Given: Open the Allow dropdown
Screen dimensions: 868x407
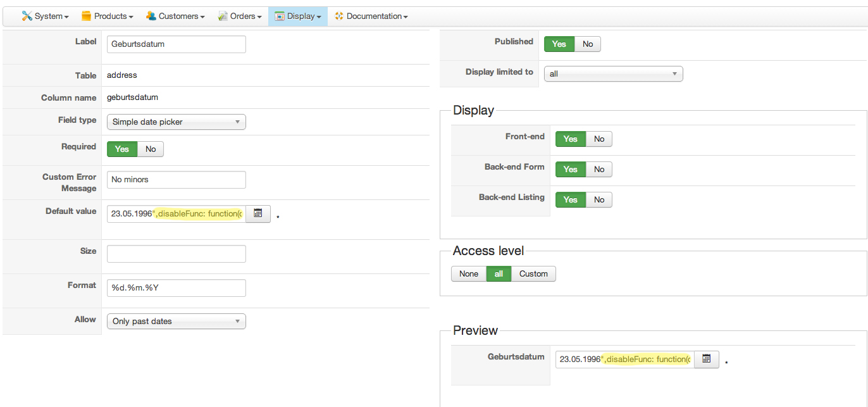Looking at the screenshot, I should coord(176,322).
